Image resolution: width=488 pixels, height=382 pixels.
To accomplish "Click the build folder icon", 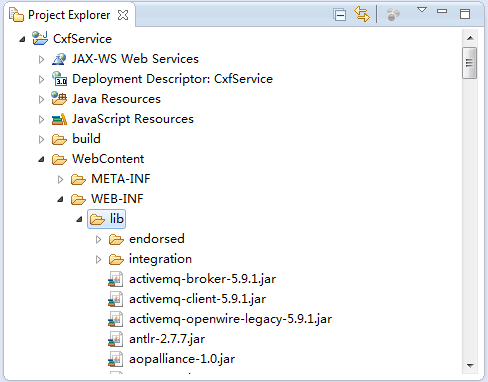I will 59,139.
